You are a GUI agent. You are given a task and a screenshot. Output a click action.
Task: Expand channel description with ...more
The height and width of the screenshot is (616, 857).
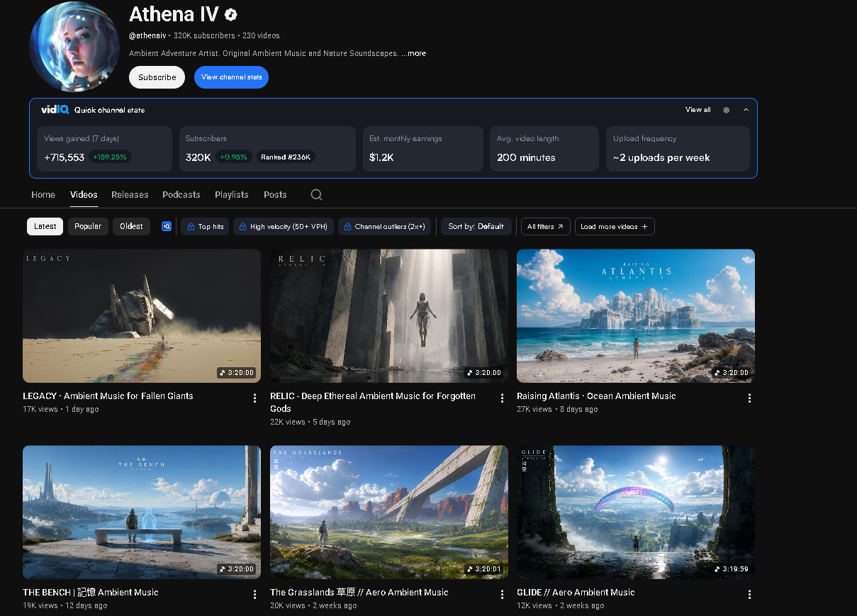pos(413,53)
